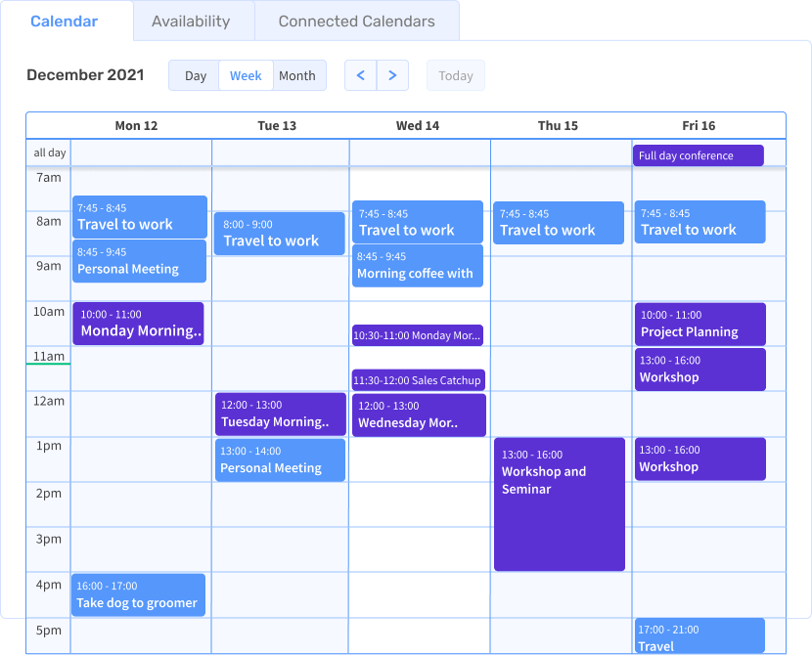Open Friday's Workshop event in 1pm row
The image size is (812, 655).
pyautogui.click(x=700, y=459)
